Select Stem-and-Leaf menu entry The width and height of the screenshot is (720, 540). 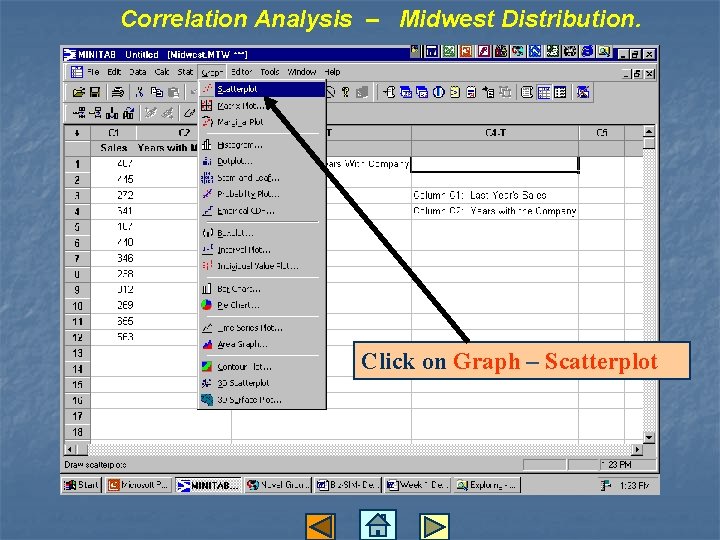point(260,178)
